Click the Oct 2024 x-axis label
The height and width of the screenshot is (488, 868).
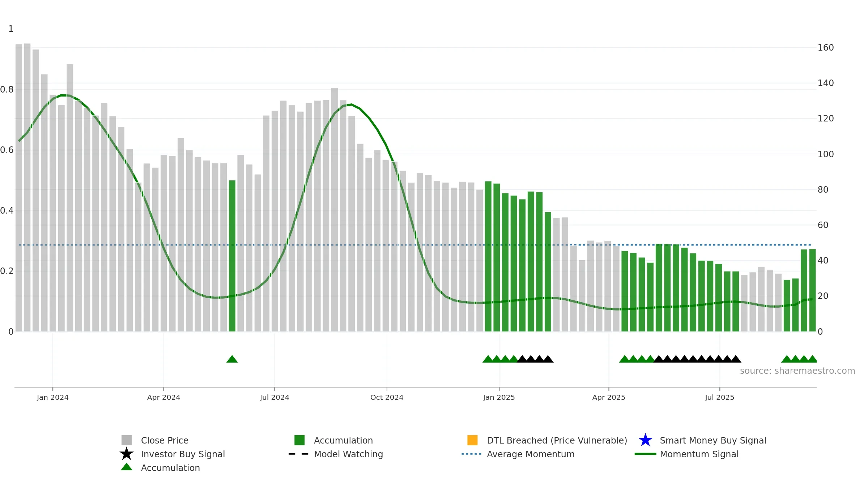pyautogui.click(x=387, y=397)
